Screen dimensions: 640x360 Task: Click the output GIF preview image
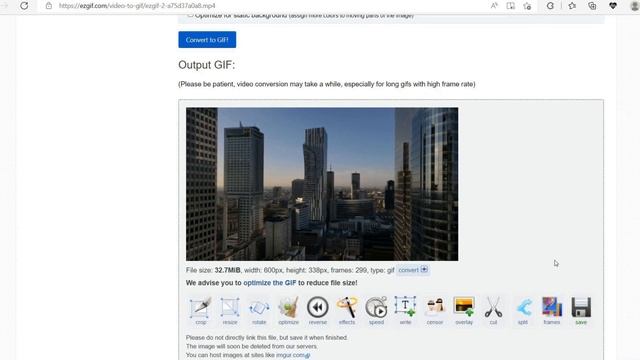(322, 184)
